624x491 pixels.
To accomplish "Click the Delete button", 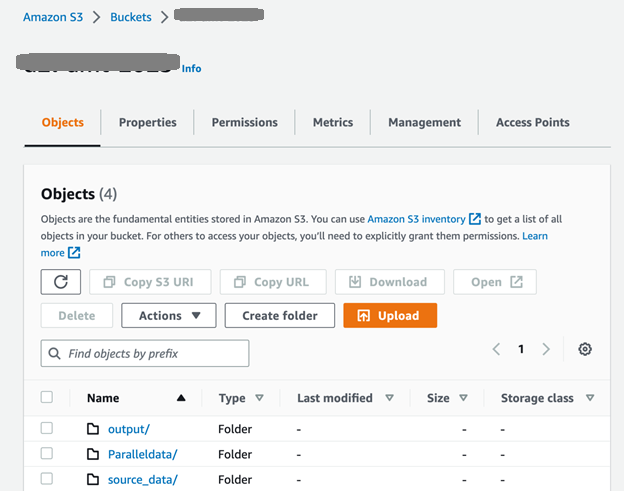I will tap(76, 316).
